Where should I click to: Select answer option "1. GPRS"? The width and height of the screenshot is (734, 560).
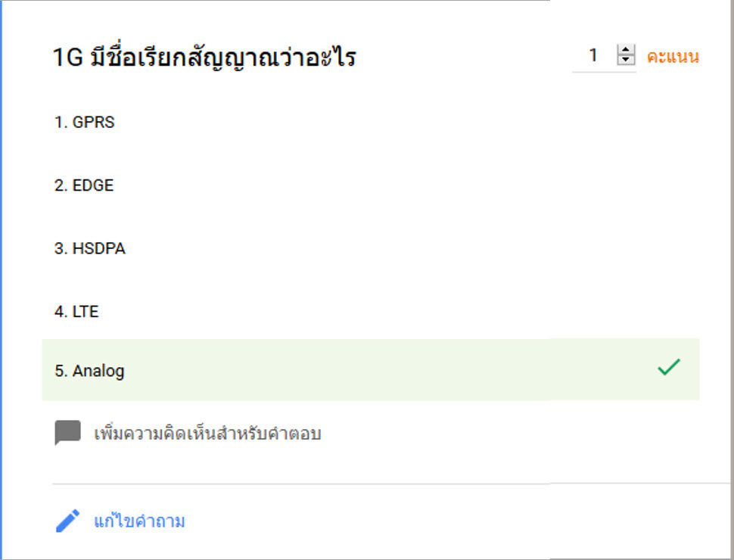pos(83,122)
